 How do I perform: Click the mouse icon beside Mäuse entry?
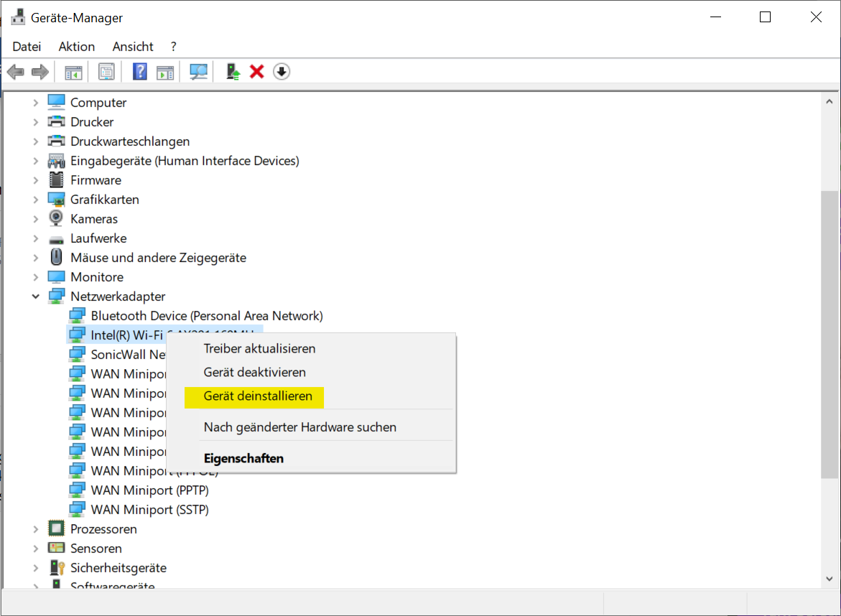(x=56, y=257)
